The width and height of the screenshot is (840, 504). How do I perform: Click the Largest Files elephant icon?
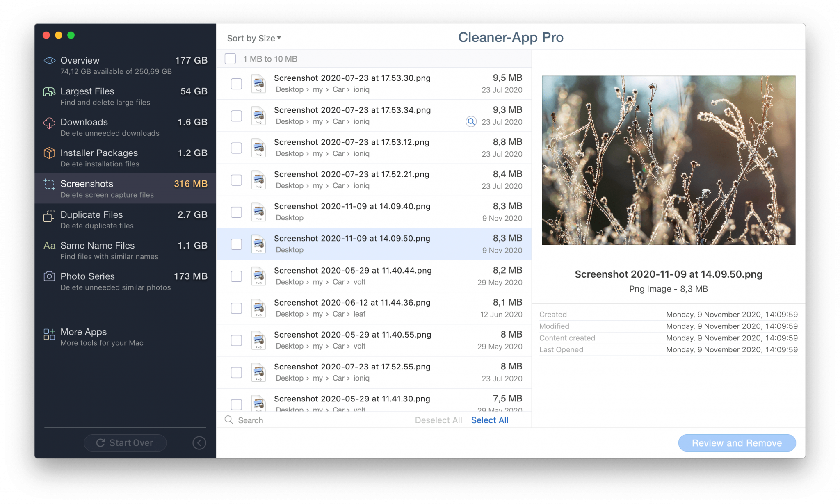[x=49, y=91]
